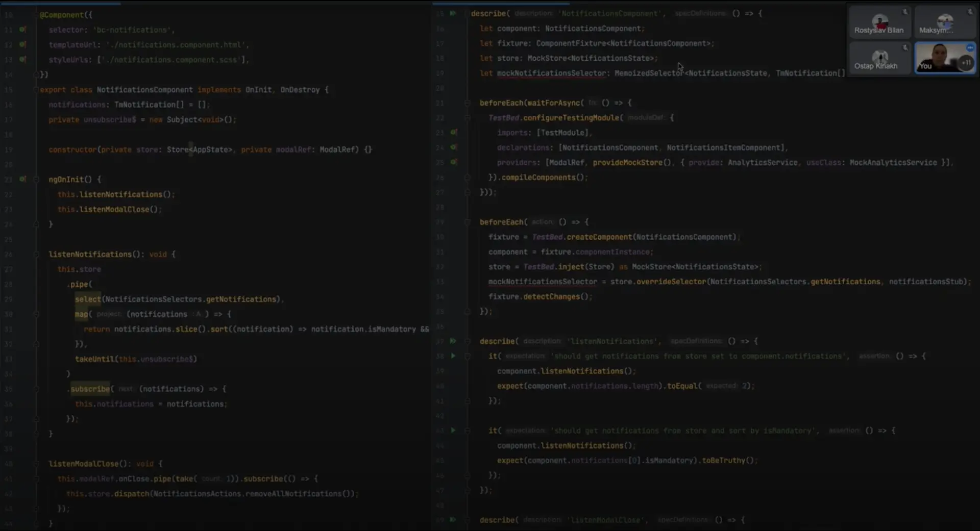This screenshot has width=980, height=531.
Task: Click gutter icon beside selector line
Action: pyautogui.click(x=22, y=30)
